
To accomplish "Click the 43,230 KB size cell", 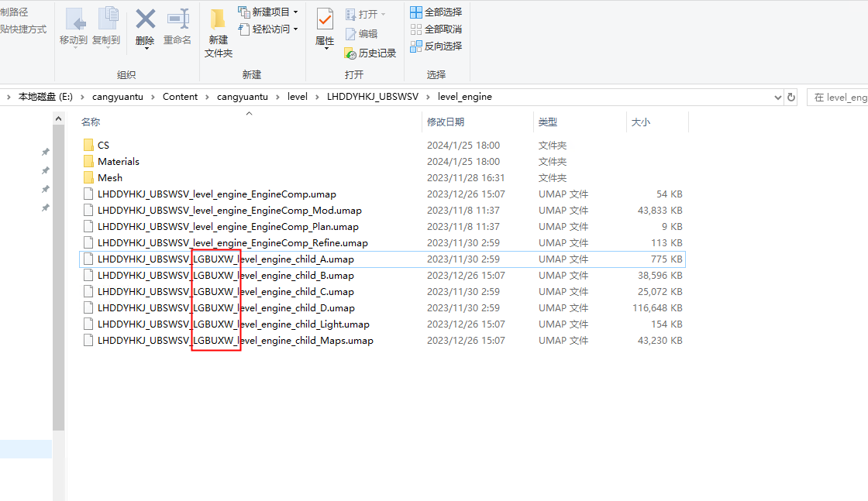I will [660, 341].
